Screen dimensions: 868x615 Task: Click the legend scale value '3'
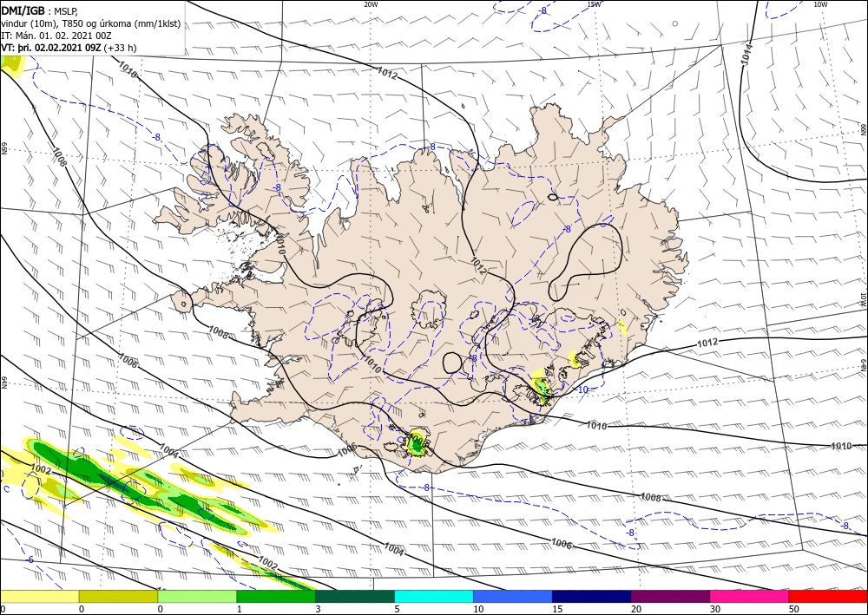[318, 609]
